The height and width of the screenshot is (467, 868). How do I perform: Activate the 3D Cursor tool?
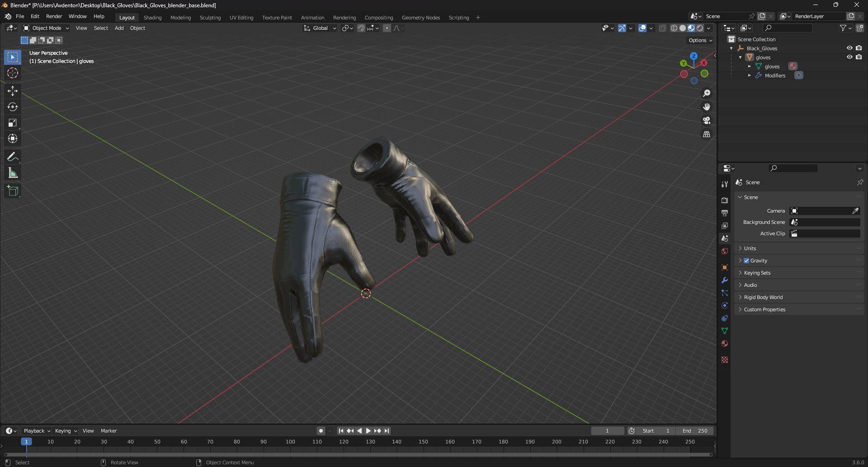pos(13,73)
